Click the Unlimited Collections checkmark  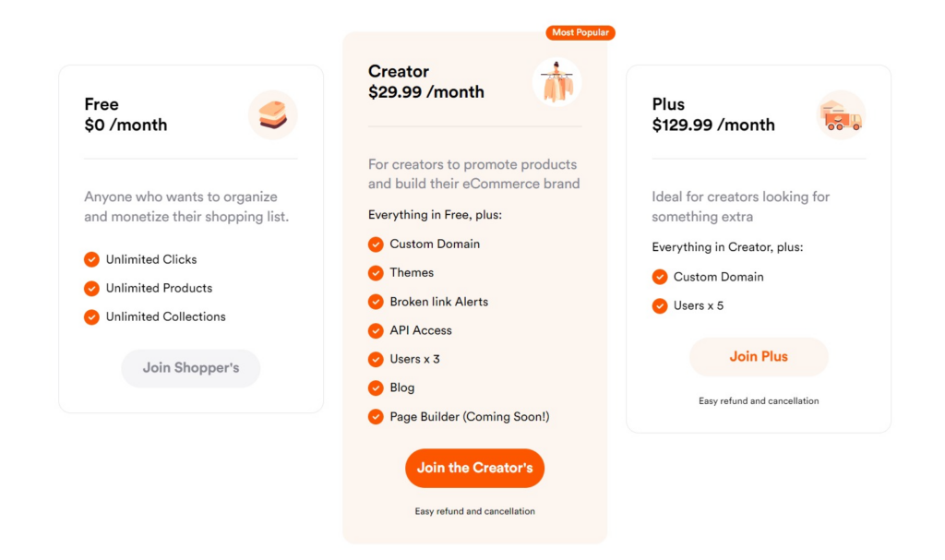(x=91, y=316)
